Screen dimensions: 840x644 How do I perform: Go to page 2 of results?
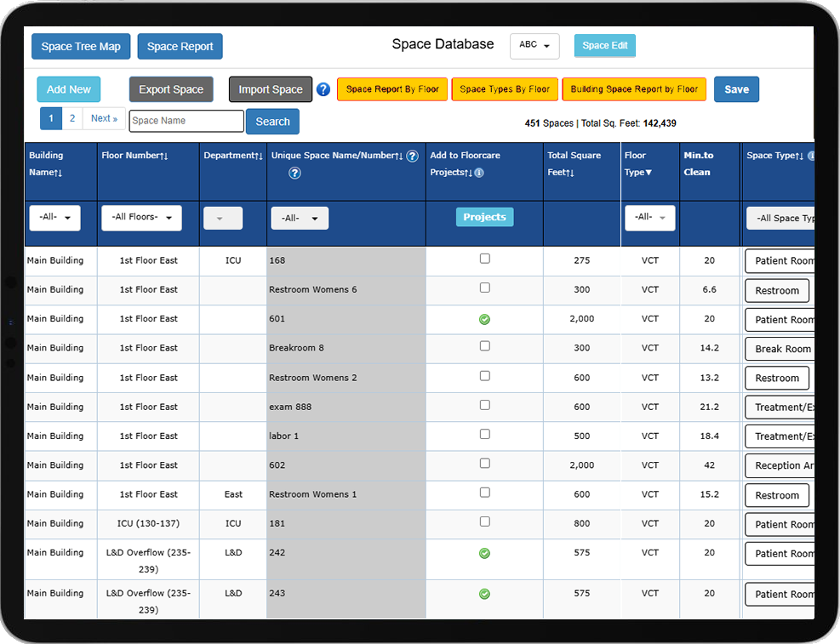(x=72, y=118)
